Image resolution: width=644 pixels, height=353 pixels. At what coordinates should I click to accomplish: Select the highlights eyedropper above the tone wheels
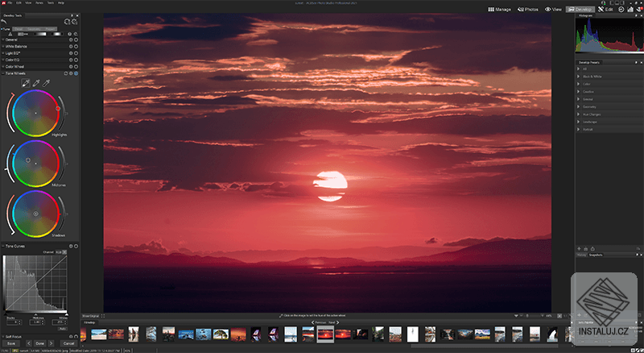pyautogui.click(x=26, y=83)
